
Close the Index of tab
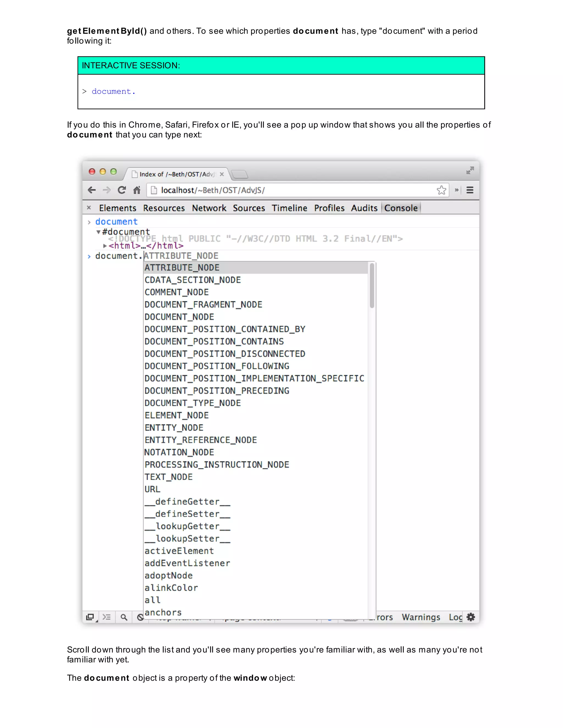click(222, 174)
